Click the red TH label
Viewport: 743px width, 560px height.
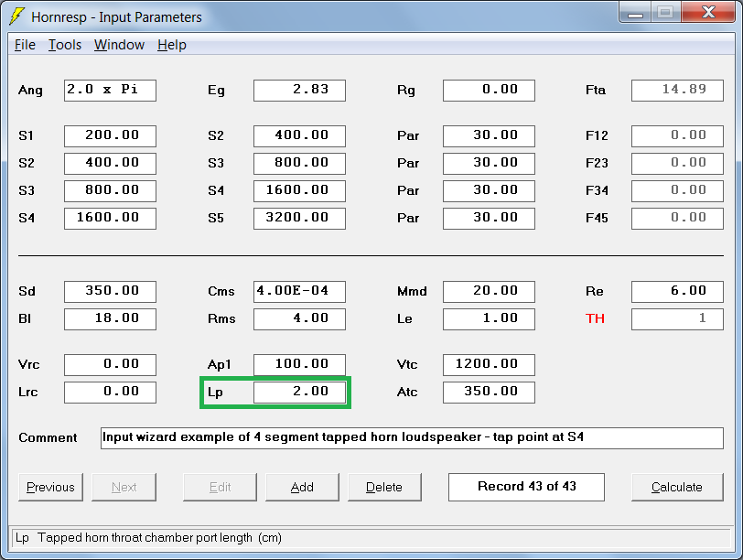pos(595,318)
